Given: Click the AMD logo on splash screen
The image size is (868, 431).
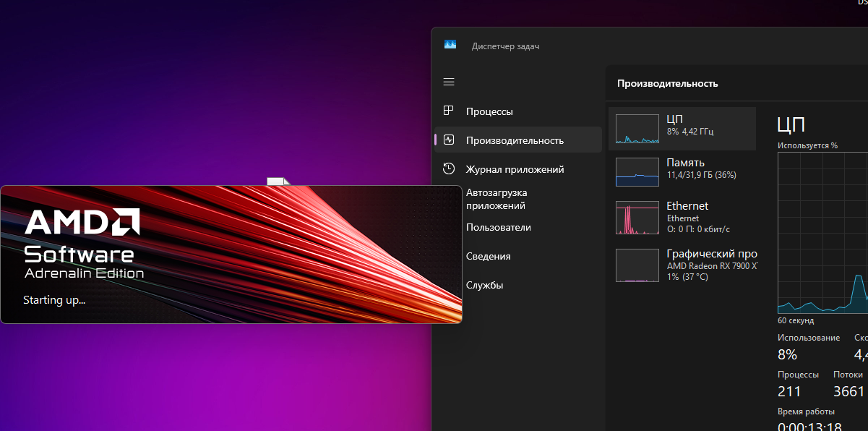Looking at the screenshot, I should (82, 222).
